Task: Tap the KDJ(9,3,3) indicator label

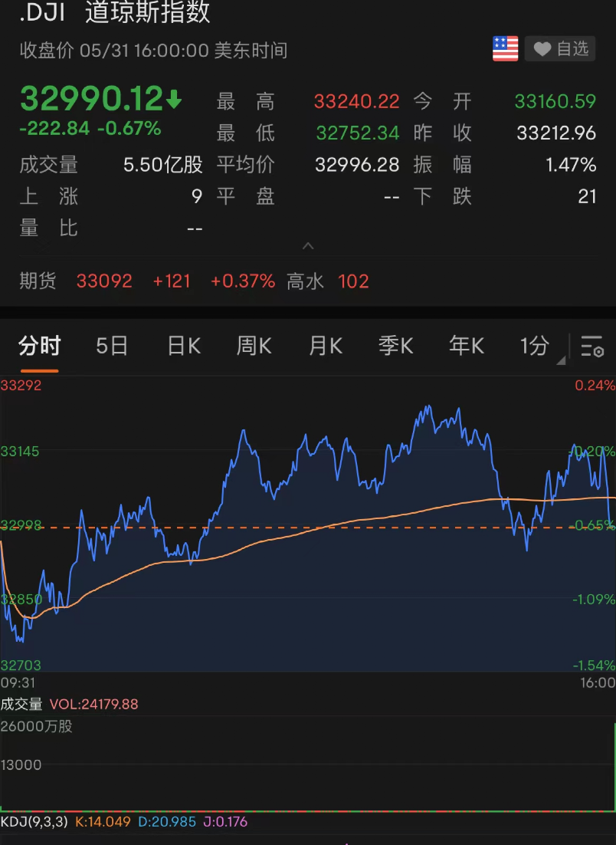Action: click(x=34, y=822)
